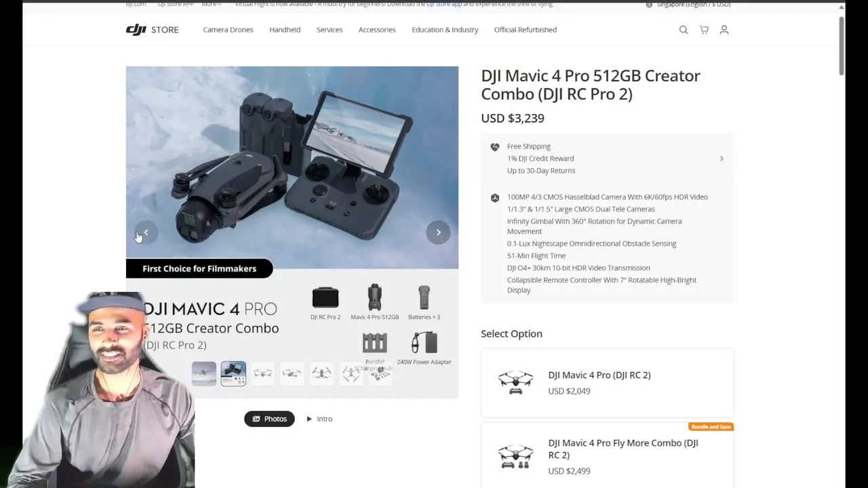Viewport: 868px width, 488px height.
Task: Open the user account icon
Action: [724, 30]
